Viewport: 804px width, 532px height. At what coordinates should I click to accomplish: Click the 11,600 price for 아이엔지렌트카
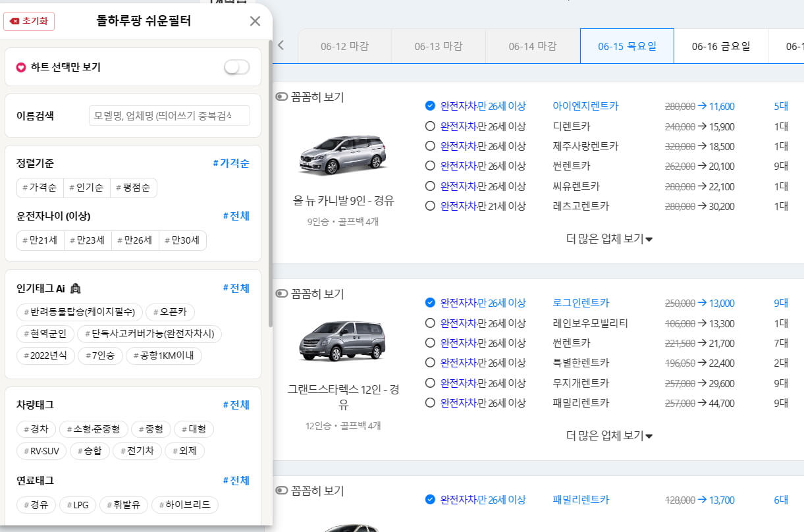pyautogui.click(x=722, y=106)
